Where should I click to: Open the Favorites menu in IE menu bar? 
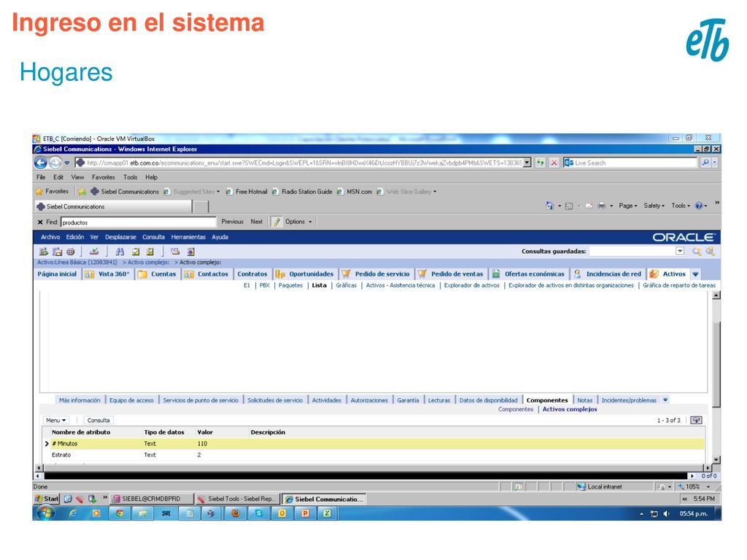tap(104, 177)
